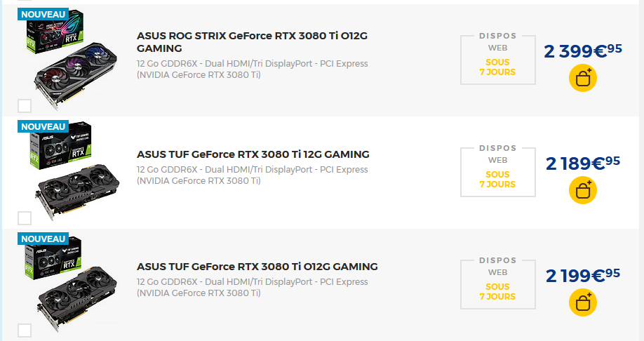The height and width of the screenshot is (341, 644).
Task: Click NOUVEAU badge on the ROG STRIX product
Action: [x=43, y=14]
